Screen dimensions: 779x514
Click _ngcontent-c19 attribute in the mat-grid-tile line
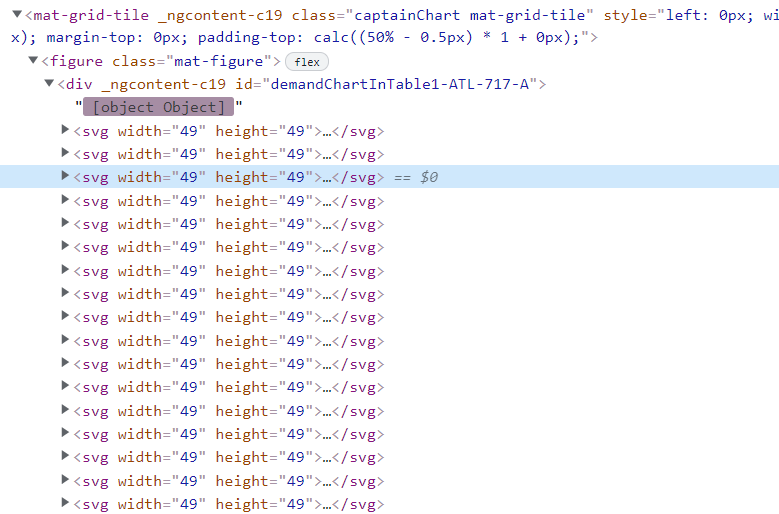(x=220, y=15)
